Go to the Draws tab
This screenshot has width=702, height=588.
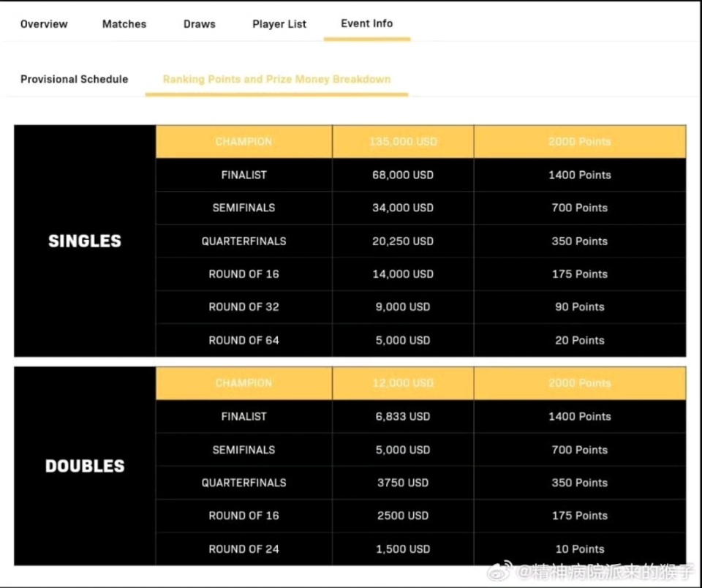(200, 24)
